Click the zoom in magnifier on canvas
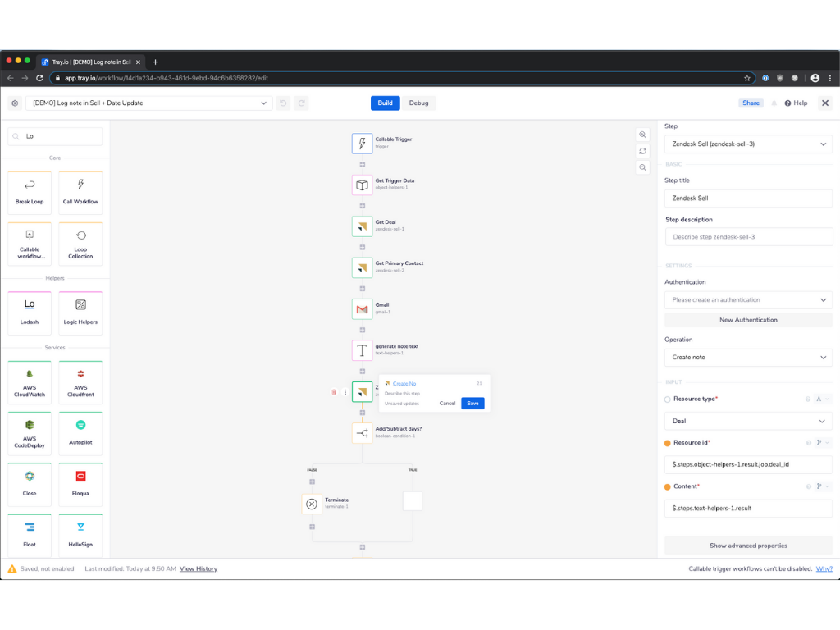This screenshot has height=630, width=840. pos(643,135)
